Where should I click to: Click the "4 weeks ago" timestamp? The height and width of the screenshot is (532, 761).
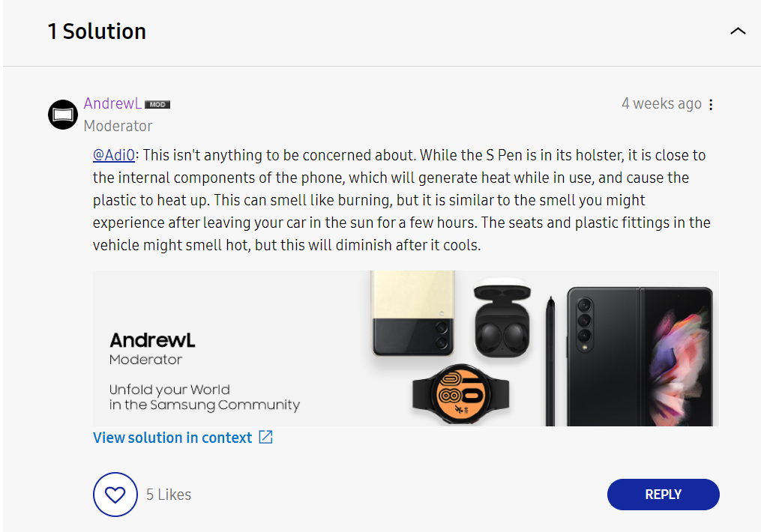(662, 103)
